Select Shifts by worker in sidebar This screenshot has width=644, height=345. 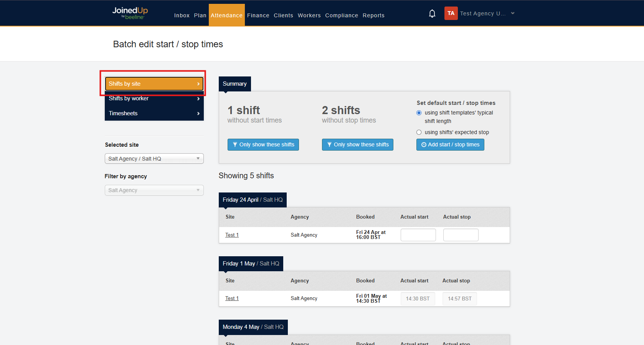[154, 98]
